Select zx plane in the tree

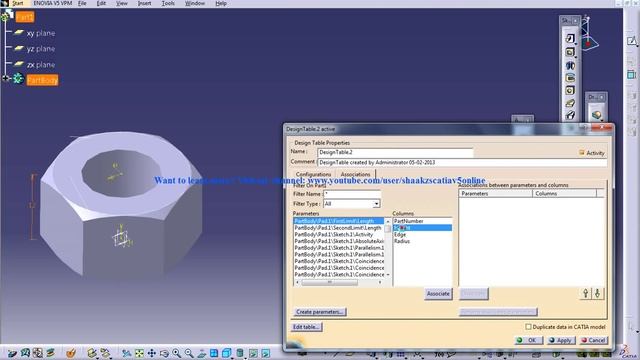tap(40, 64)
